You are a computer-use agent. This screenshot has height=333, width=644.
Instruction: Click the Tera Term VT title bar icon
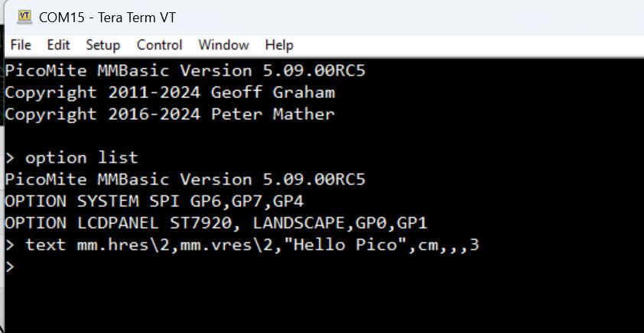[x=24, y=16]
